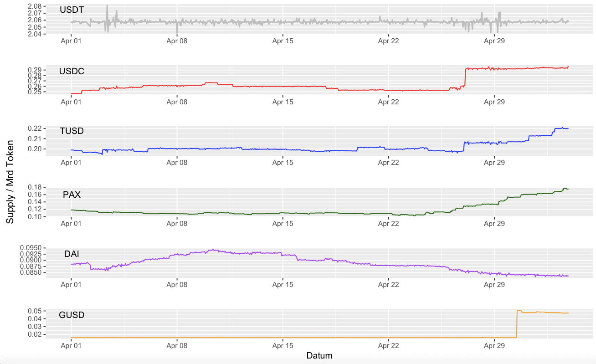Click "Apr 01" under the PAX chart
The width and height of the screenshot is (596, 364).
click(x=71, y=224)
